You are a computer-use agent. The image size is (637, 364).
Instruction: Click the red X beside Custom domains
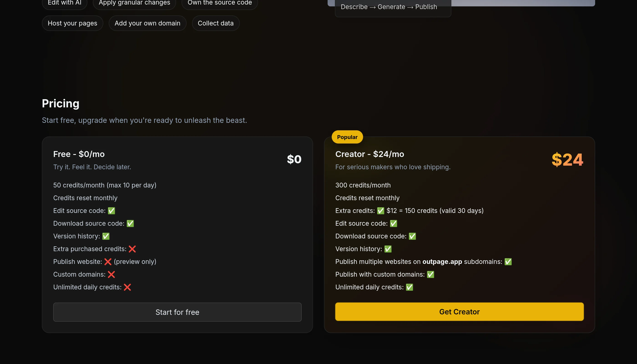click(x=111, y=275)
